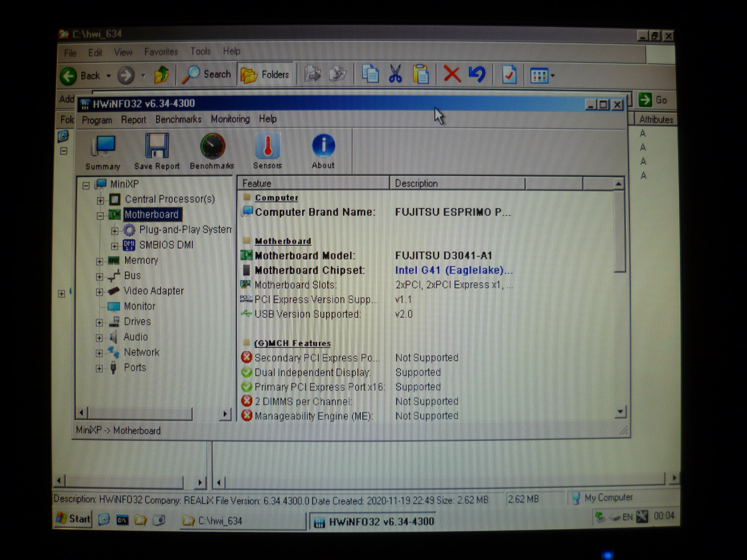Viewport: 747px width, 560px height.
Task: Click the Properties toolbar icon
Action: [x=509, y=75]
